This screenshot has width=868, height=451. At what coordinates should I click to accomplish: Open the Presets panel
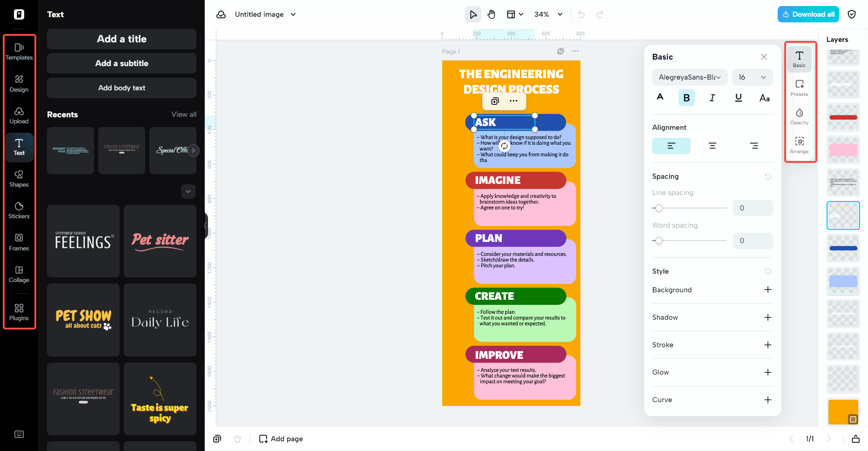799,88
